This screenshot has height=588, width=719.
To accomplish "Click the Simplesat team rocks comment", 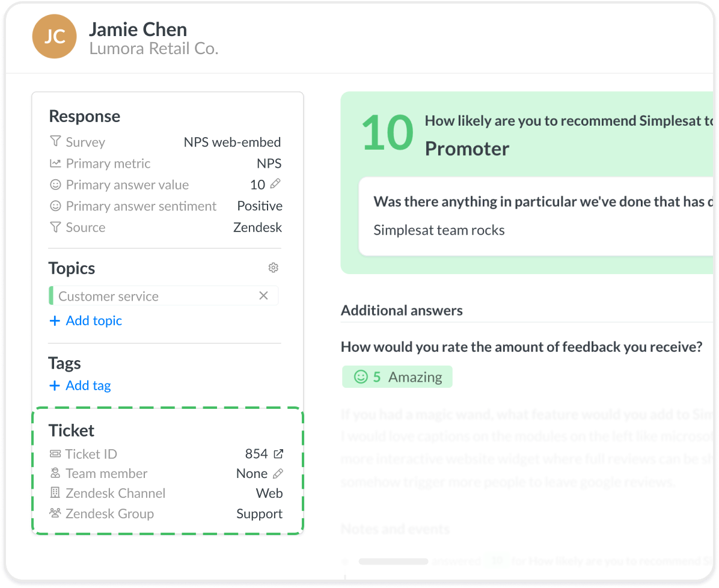I will 439,230.
